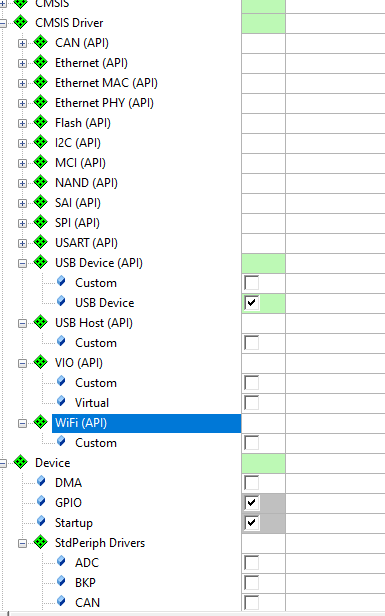Image resolution: width=385 pixels, height=616 pixels.
Task: Click the I2C (API) component icon
Action: tap(40, 142)
